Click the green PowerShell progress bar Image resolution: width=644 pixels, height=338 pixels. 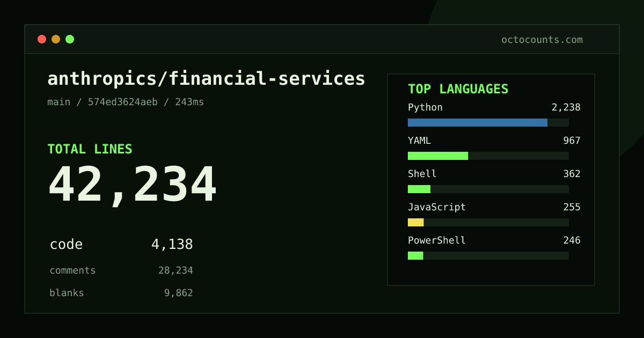(x=415, y=255)
